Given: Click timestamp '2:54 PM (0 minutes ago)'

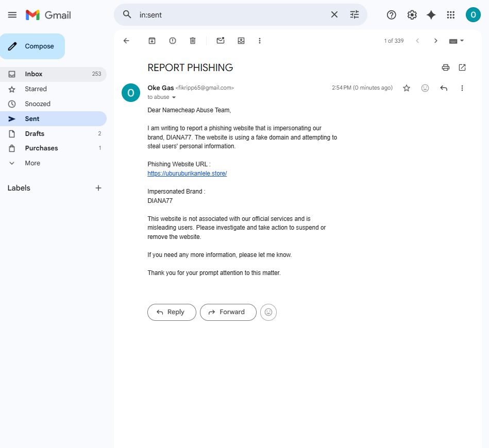Looking at the screenshot, I should [x=362, y=88].
